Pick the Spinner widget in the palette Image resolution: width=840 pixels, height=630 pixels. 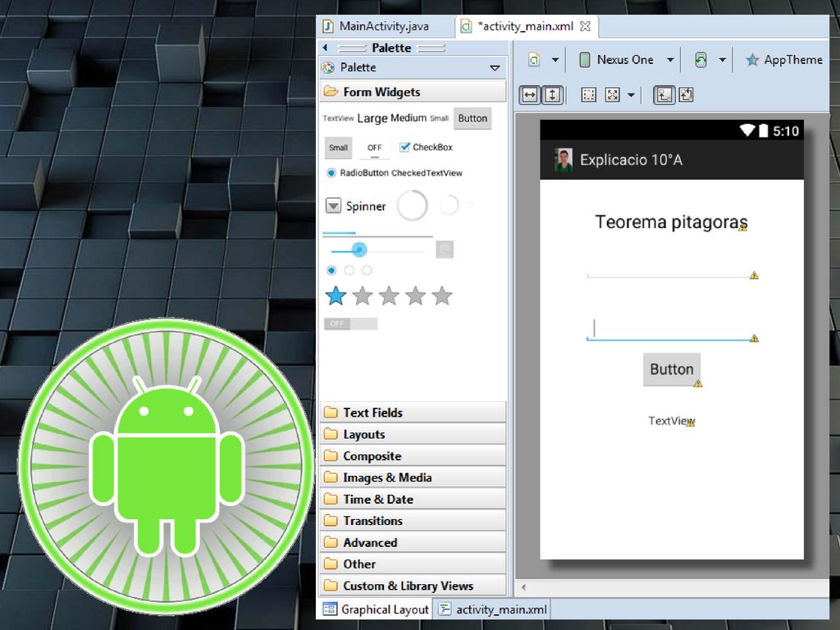[x=356, y=206]
